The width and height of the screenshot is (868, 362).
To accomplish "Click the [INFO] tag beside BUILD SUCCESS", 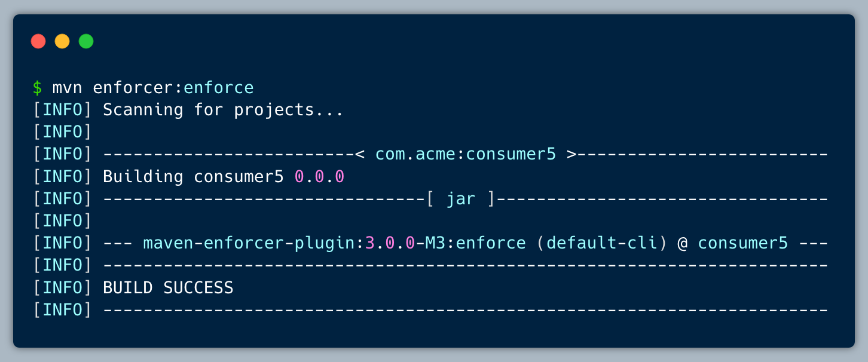I will tap(62, 288).
